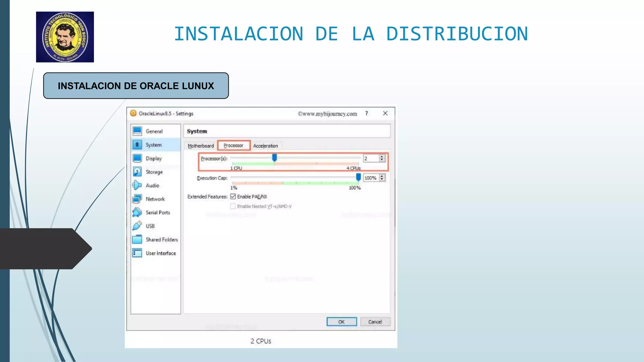Open the Audio speaker icon
The image size is (644, 362).
pyautogui.click(x=137, y=185)
